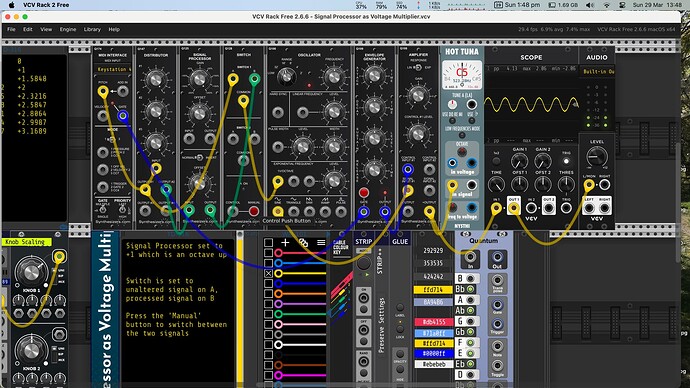Click the Quantum In jack
Image resolution: width=690 pixels, height=388 pixels.
coord(470,257)
